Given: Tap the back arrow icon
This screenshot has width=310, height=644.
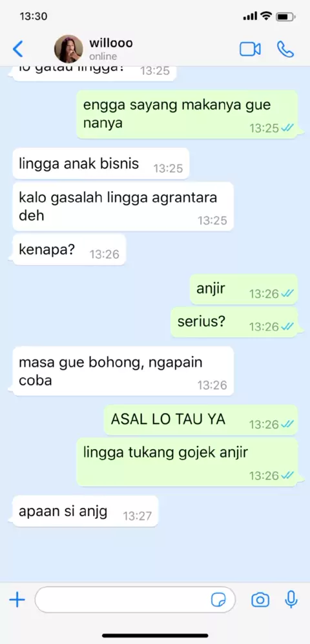Looking at the screenshot, I should 18,49.
